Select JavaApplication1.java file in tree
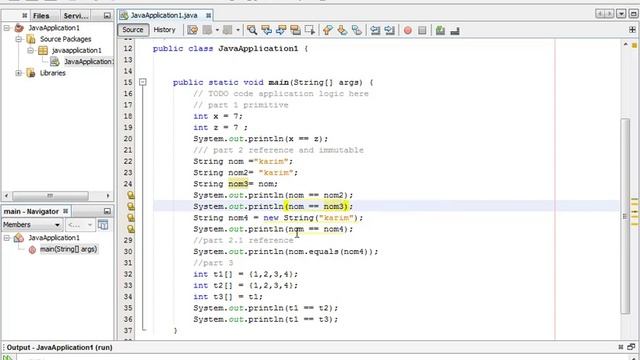 [88, 62]
